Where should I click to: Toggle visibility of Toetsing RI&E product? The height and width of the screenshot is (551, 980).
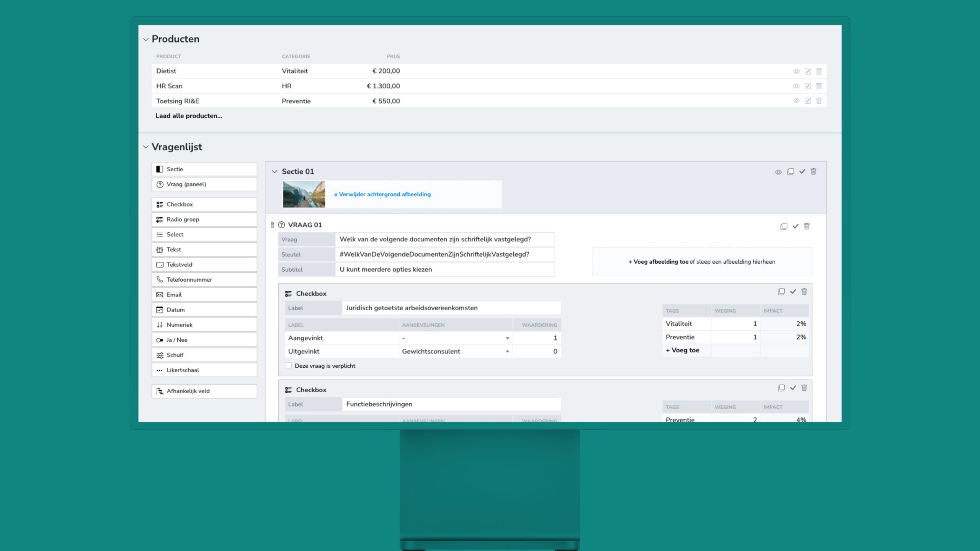click(796, 101)
